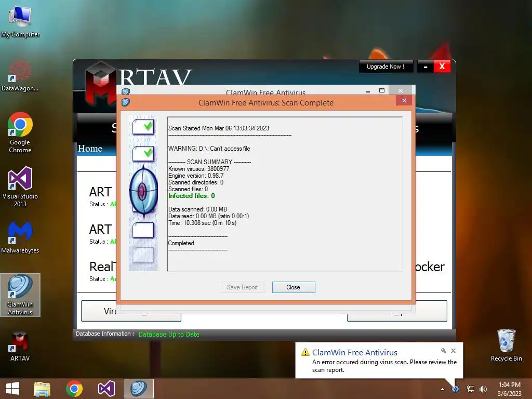
Task: Click 'Scanned files: 0' line
Action: (188, 189)
